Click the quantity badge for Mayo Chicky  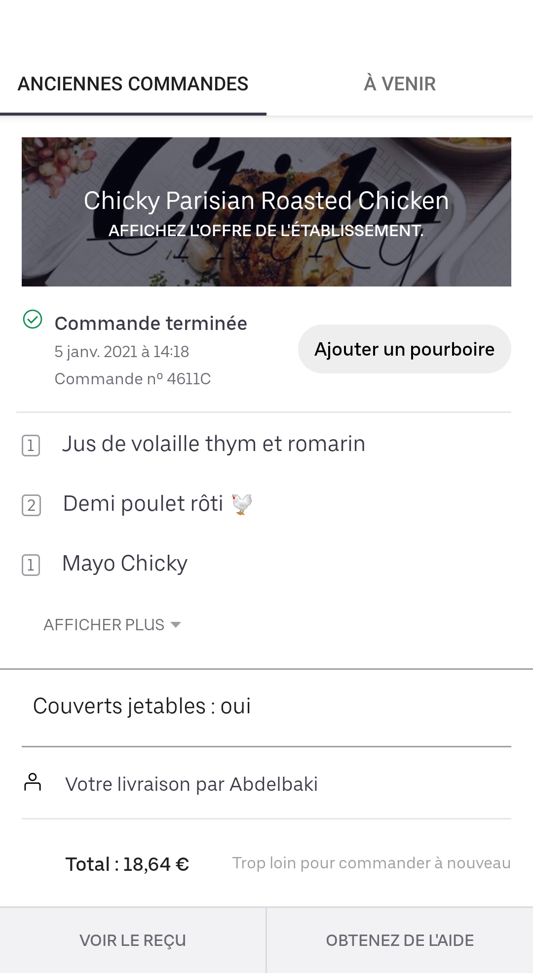pos(31,565)
